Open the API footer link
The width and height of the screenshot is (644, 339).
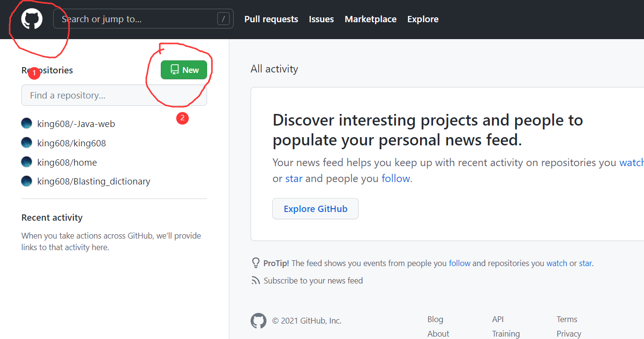498,319
